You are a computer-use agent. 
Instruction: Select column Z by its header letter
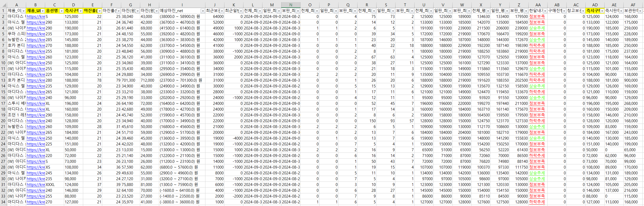click(x=519, y=5)
